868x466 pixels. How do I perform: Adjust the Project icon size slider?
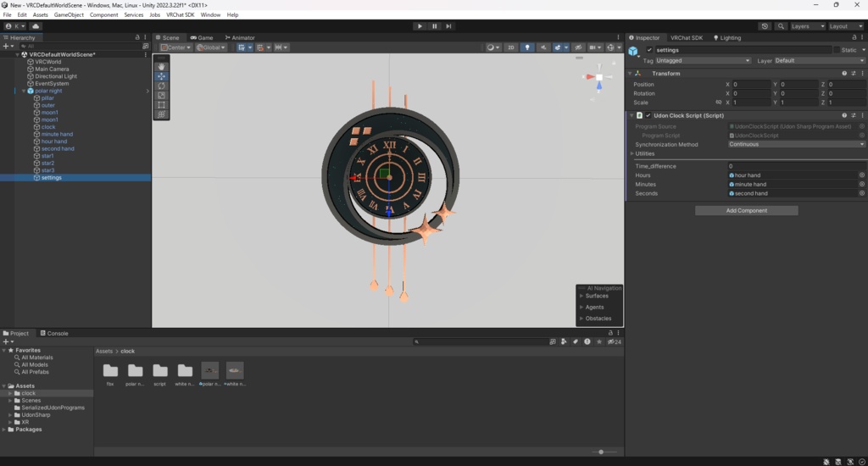coord(601,452)
